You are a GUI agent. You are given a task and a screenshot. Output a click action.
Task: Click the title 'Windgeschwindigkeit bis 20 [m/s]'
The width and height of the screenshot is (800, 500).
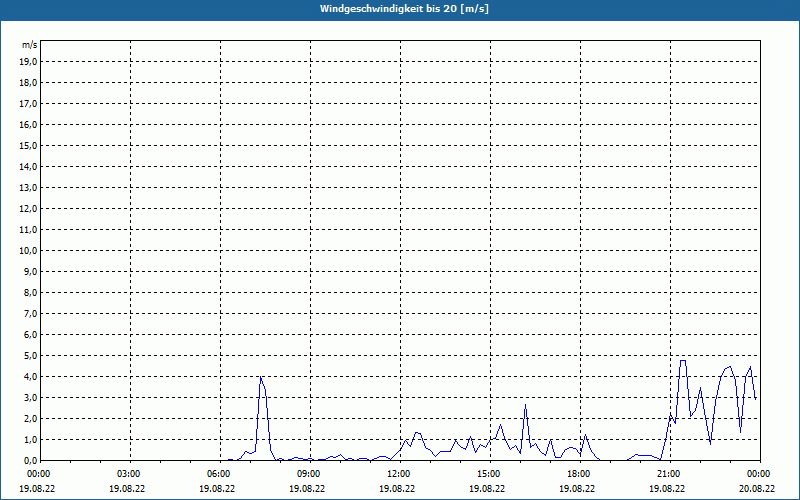[404, 9]
